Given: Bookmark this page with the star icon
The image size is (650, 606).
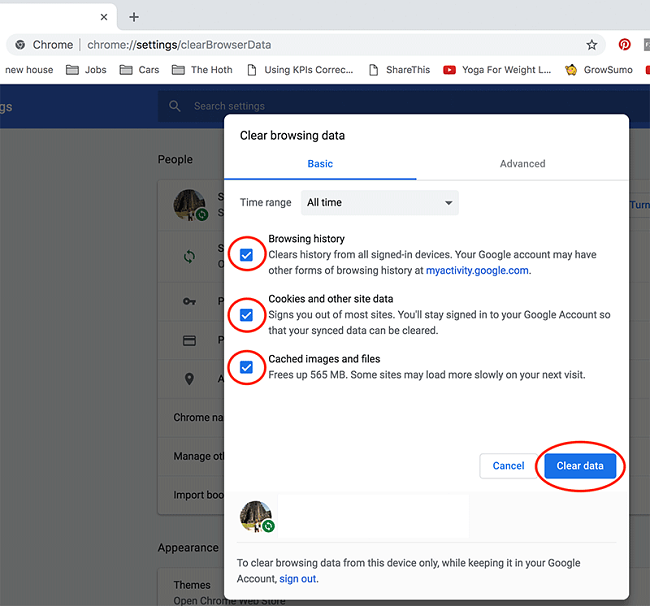Looking at the screenshot, I should [592, 45].
